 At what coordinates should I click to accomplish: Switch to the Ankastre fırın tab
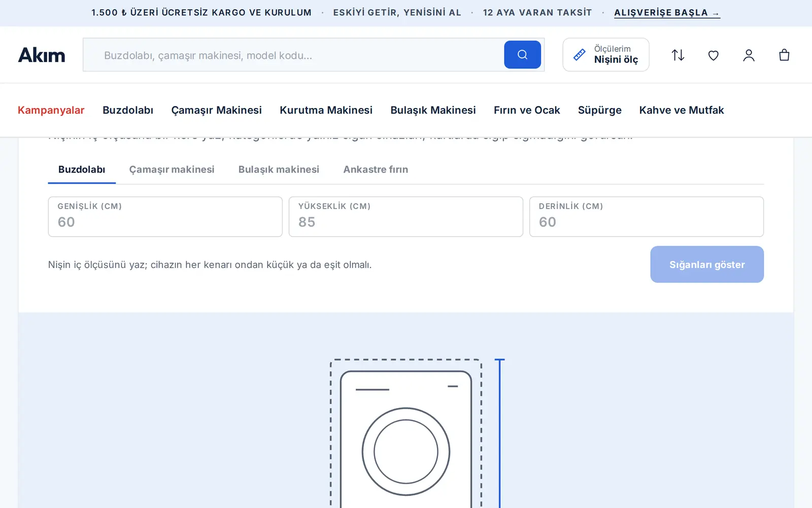(x=376, y=170)
